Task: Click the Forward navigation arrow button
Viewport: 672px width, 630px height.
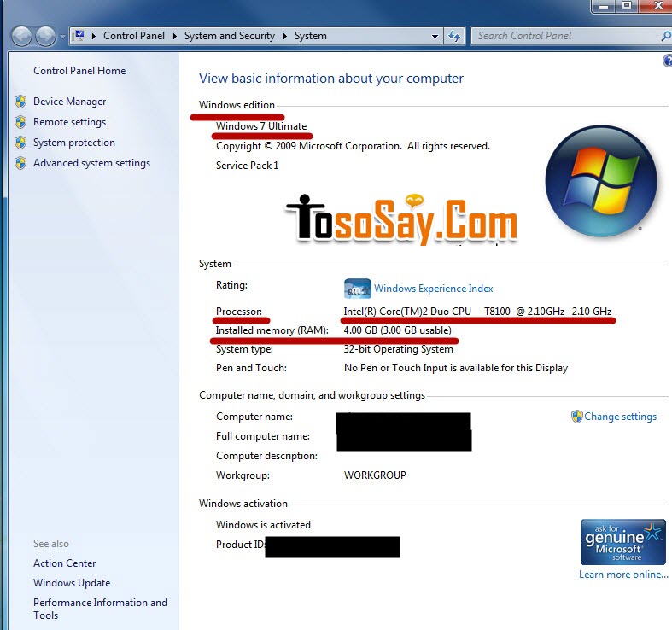Action: pyautogui.click(x=45, y=36)
